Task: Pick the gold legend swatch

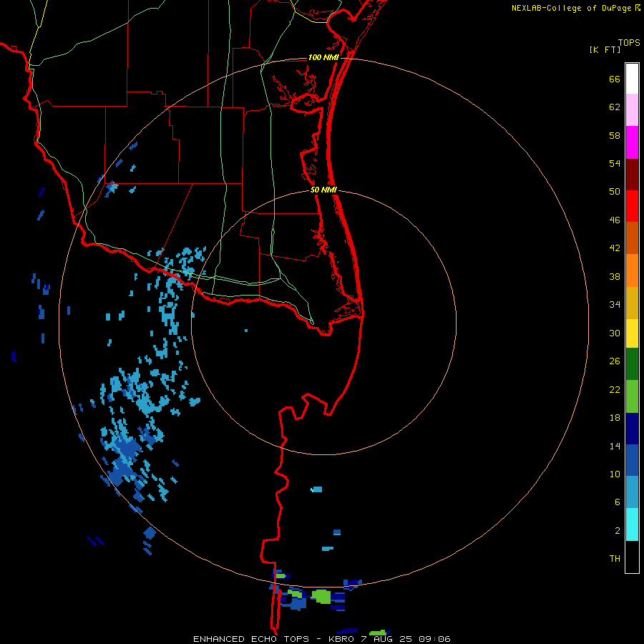Action: tap(632, 303)
